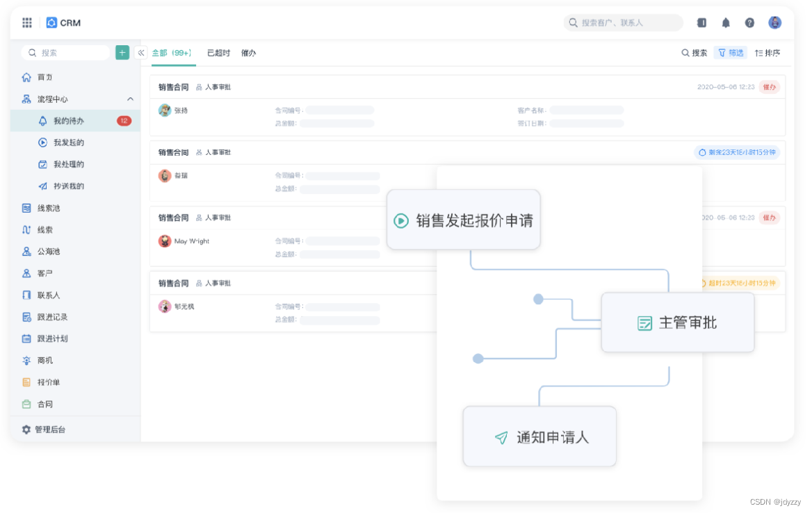
Task: Switch to 催办 tab
Action: coord(249,53)
